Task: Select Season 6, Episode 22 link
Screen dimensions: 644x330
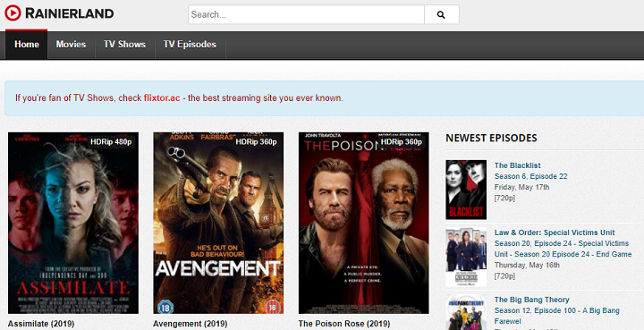Action: pyautogui.click(x=530, y=176)
